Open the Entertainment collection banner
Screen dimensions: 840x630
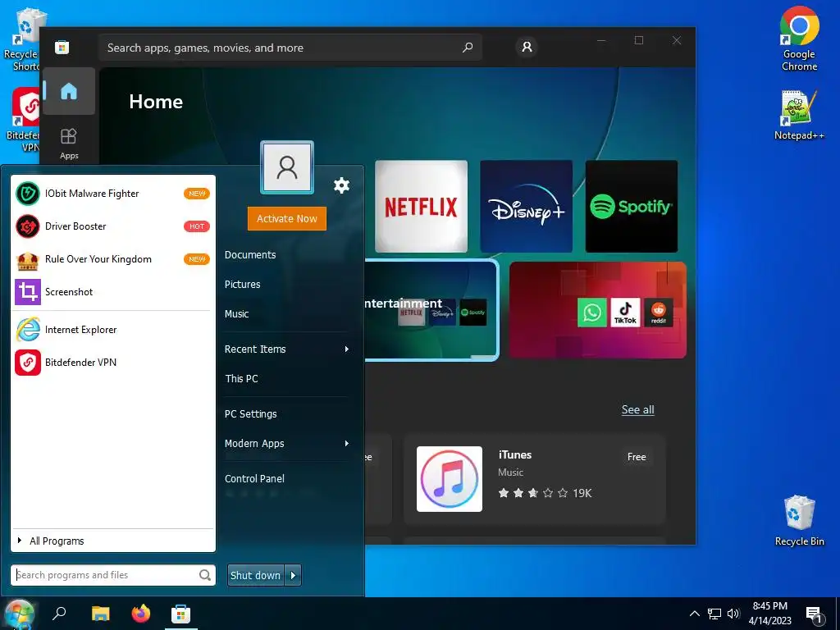coord(431,310)
